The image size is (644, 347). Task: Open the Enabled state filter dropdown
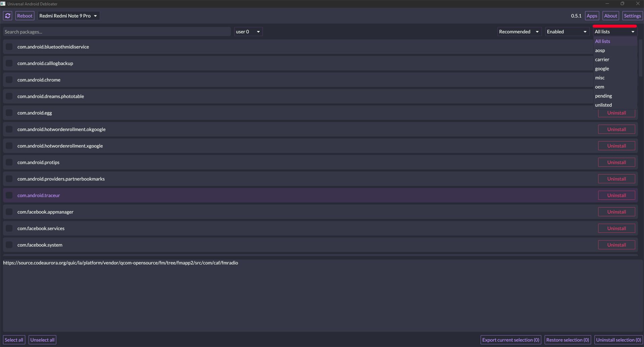pos(567,32)
